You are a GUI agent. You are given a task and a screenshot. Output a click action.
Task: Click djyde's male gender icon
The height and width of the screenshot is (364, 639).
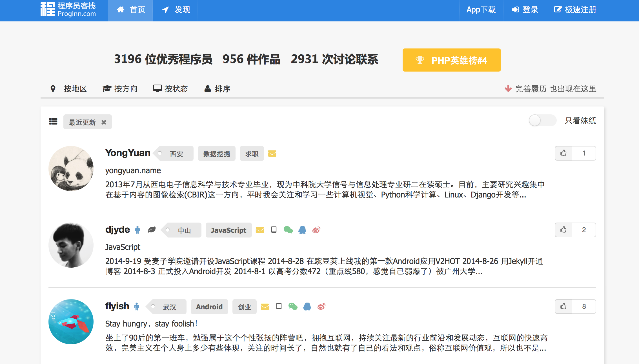(137, 230)
